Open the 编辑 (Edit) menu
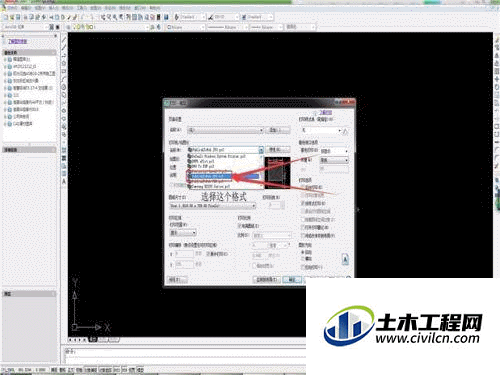500x375 pixels. 26,7
